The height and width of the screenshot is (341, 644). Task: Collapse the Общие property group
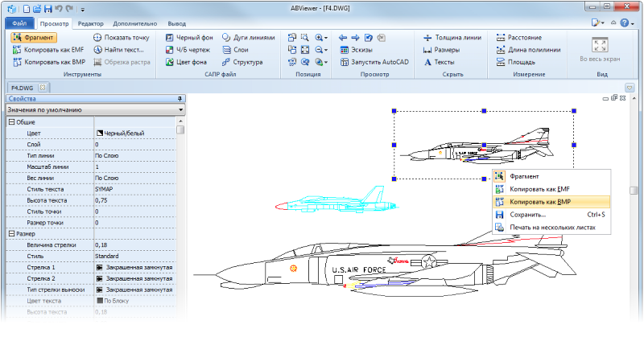point(11,122)
